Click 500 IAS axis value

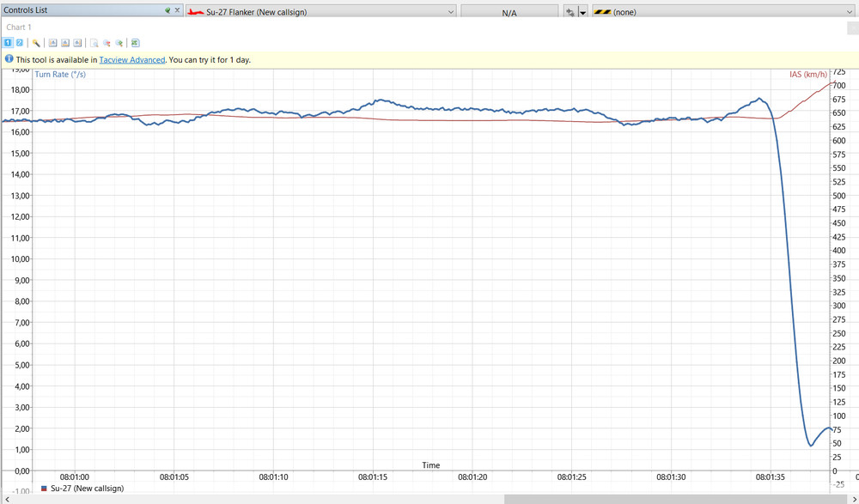pos(838,196)
